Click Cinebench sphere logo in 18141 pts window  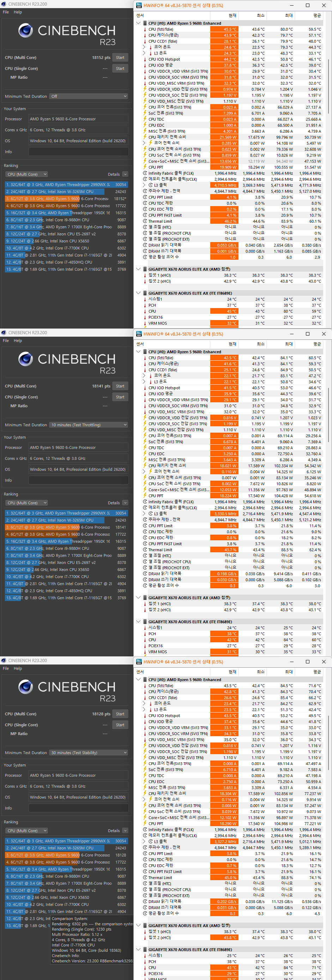[x=25, y=359]
